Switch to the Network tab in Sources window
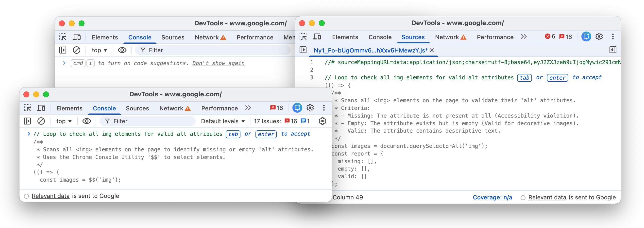Screen dimensions: 644x228 [447, 37]
